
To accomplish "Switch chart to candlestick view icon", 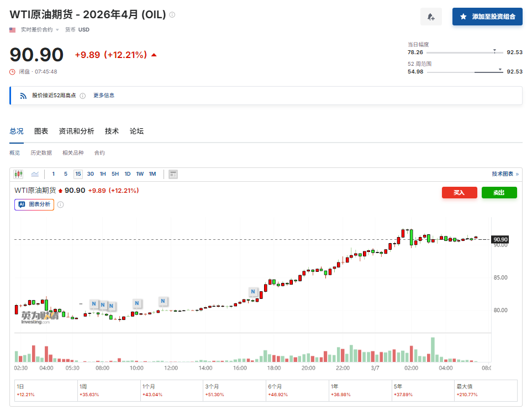I will (x=19, y=174).
